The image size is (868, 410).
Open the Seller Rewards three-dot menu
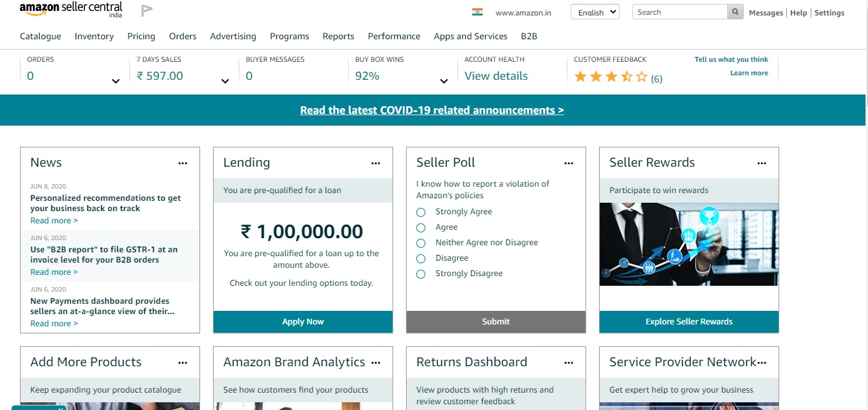[762, 163]
